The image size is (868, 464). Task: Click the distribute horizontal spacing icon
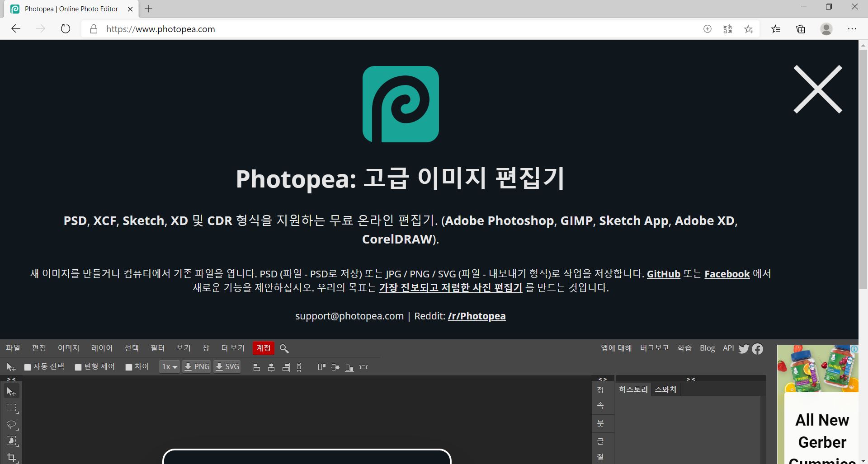[x=363, y=367]
